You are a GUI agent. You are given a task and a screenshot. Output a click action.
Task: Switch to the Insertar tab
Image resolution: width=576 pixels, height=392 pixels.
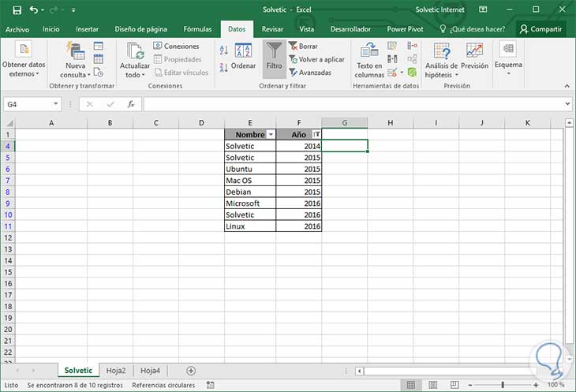tap(87, 29)
